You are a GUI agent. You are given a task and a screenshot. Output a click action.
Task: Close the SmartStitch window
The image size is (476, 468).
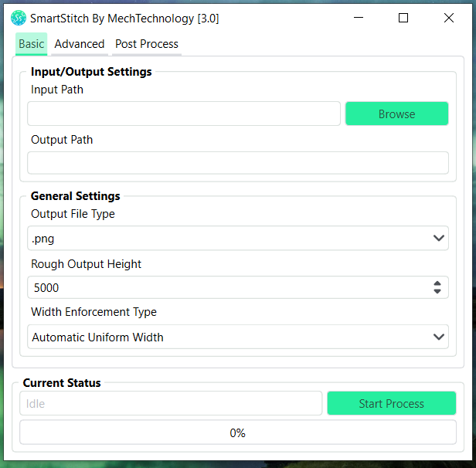click(449, 18)
